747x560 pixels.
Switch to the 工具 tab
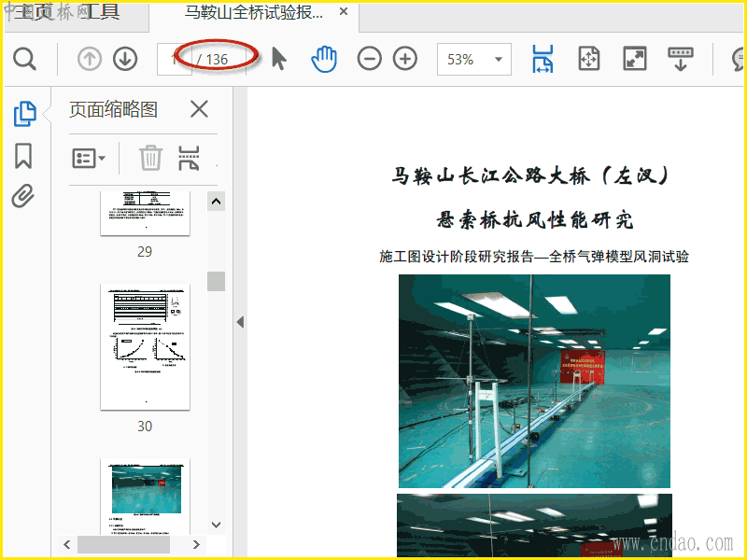[x=101, y=12]
